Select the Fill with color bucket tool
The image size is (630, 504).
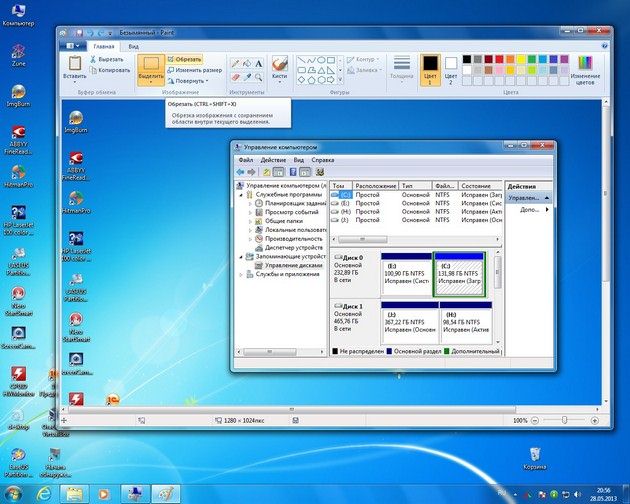pyautogui.click(x=247, y=64)
